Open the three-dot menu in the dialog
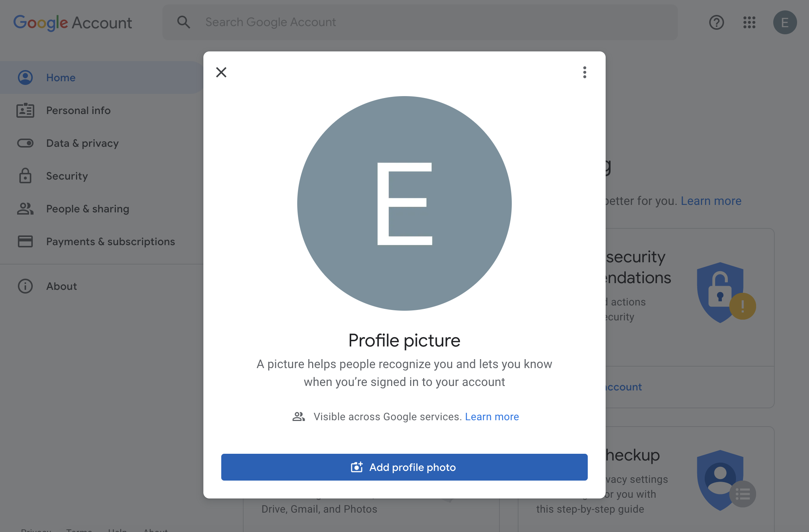This screenshot has height=532, width=809. click(584, 73)
